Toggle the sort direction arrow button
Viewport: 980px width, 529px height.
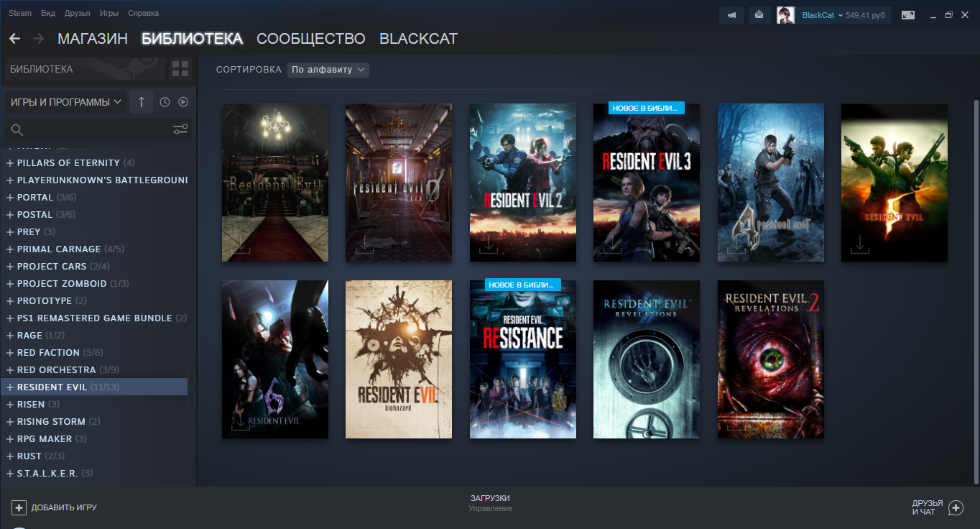[141, 102]
